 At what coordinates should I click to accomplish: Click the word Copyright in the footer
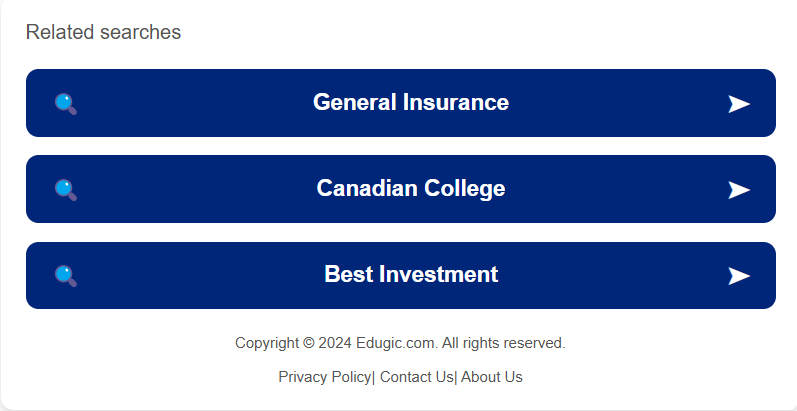[x=267, y=343]
